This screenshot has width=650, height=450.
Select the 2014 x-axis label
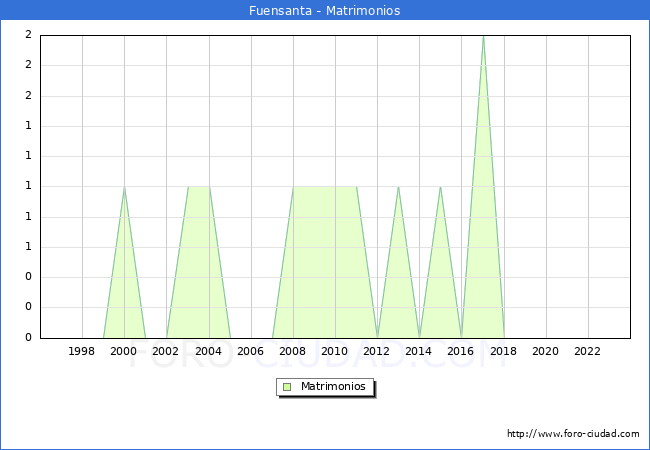click(x=419, y=351)
